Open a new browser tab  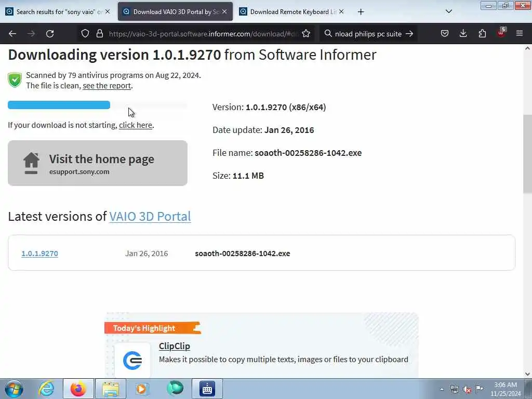[361, 12]
